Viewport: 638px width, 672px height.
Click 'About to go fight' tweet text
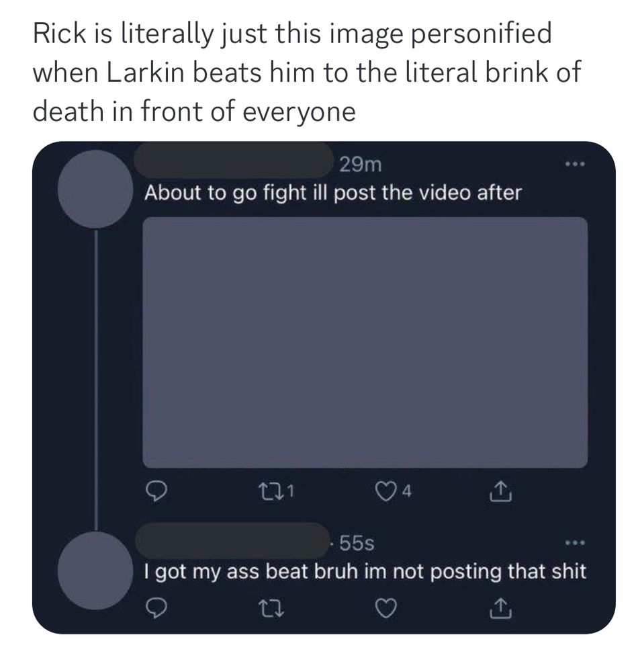tap(332, 192)
